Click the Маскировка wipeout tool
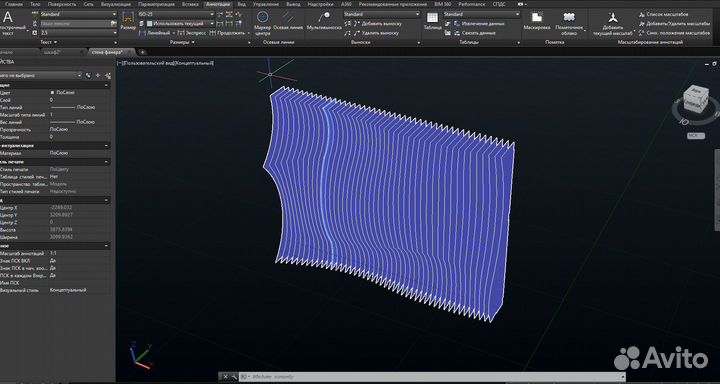720x384 pixels. pyautogui.click(x=537, y=21)
